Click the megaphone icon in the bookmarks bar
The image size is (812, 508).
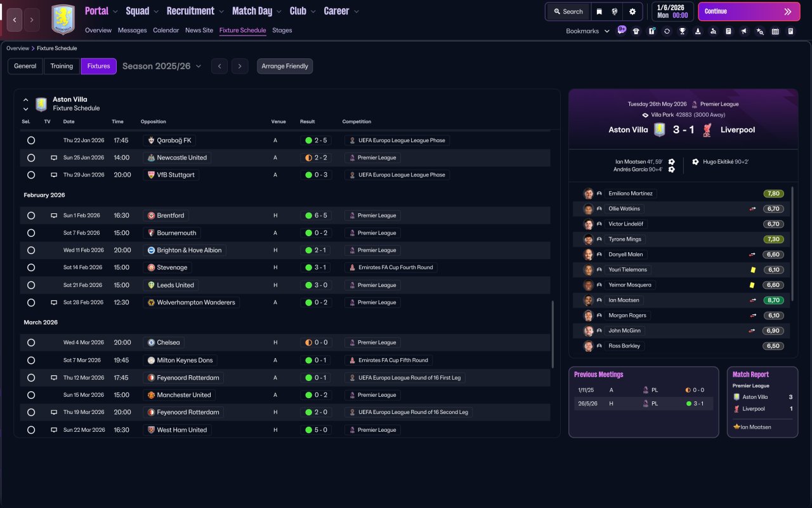[744, 31]
